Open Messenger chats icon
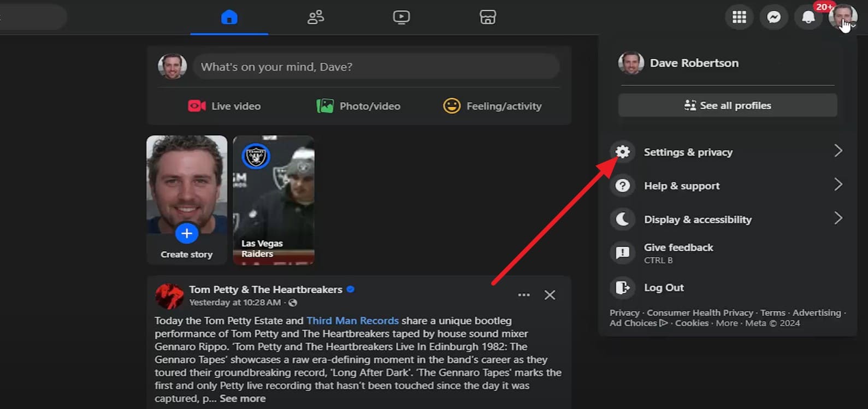 pyautogui.click(x=773, y=17)
